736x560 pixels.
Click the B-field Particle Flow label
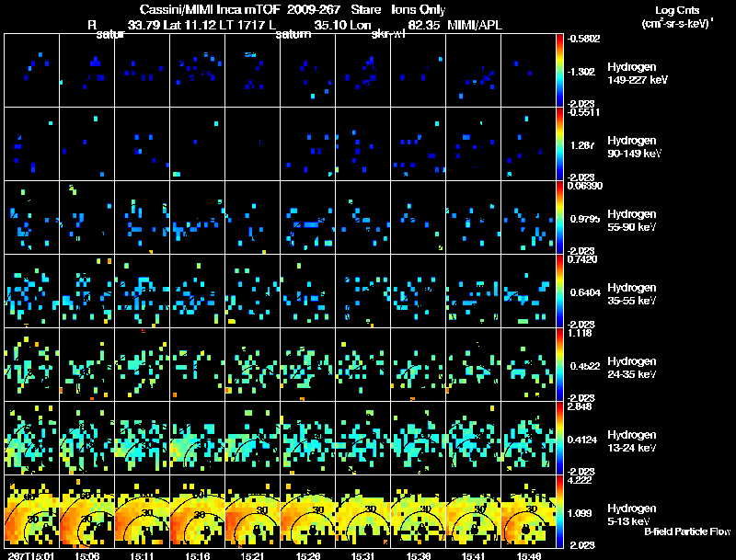[x=687, y=531]
